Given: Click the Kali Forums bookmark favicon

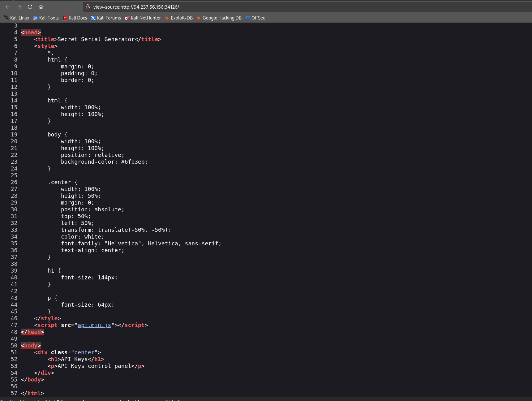Looking at the screenshot, I should click(93, 18).
